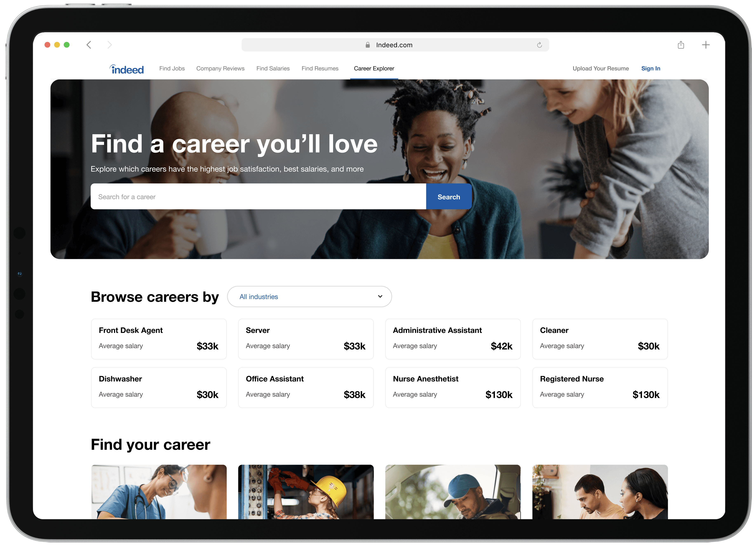Screen dimensions: 756x547
Task: Click the browser reload icon
Action: pyautogui.click(x=541, y=45)
